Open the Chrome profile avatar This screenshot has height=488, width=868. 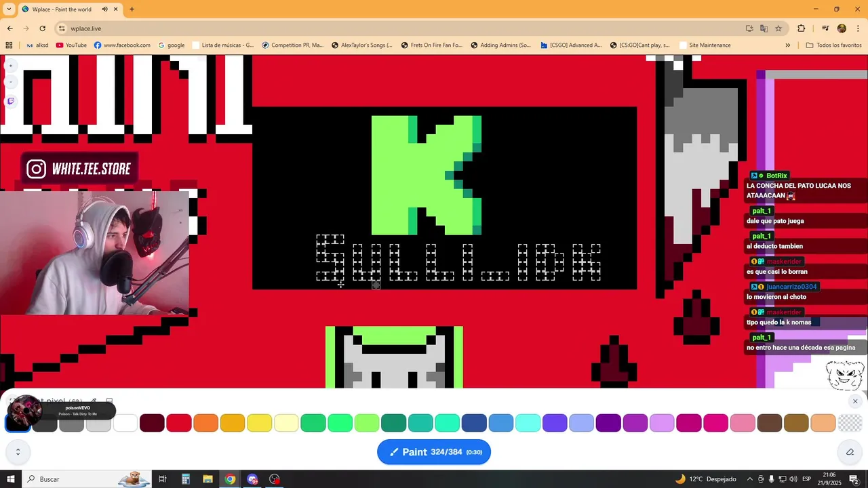click(x=842, y=28)
